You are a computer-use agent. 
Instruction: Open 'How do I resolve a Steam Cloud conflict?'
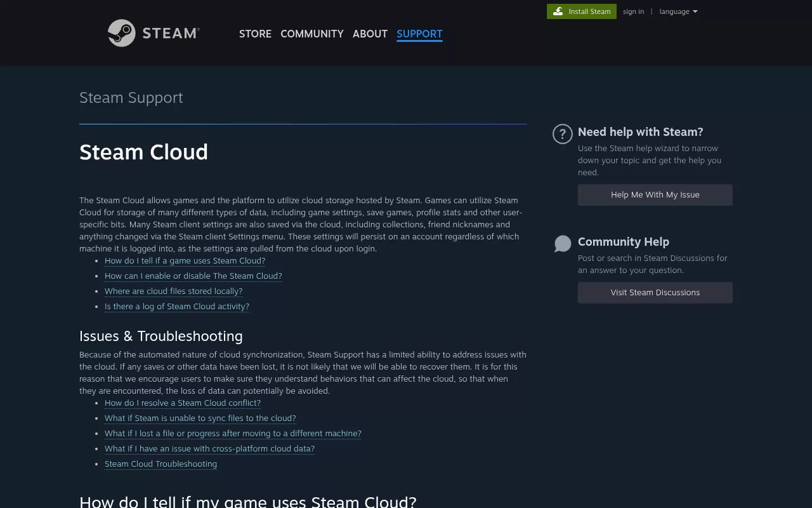[x=183, y=403]
